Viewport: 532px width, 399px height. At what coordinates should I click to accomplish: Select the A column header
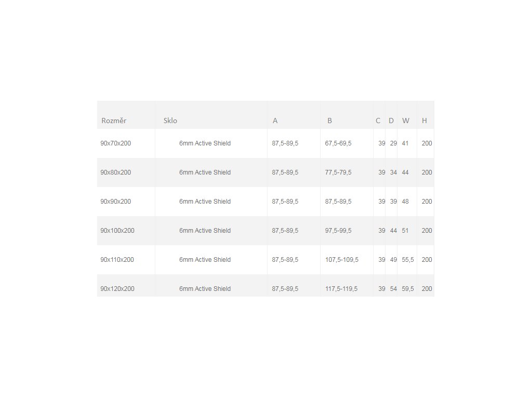pos(275,121)
